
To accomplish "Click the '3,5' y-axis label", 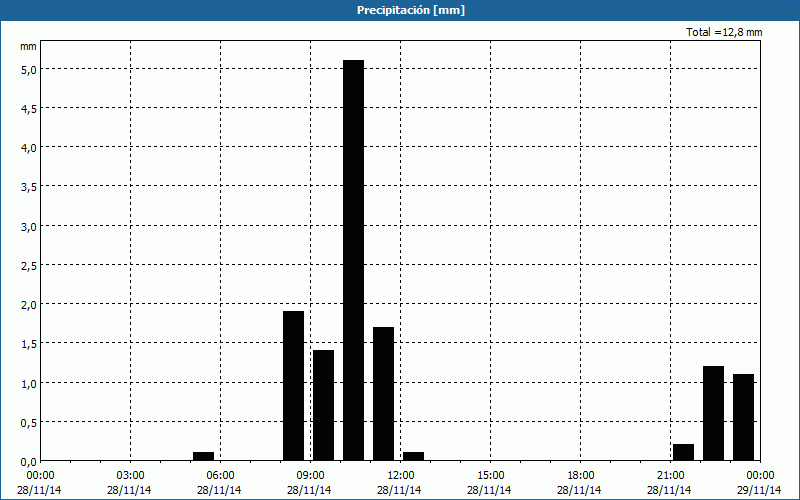I will tap(29, 187).
